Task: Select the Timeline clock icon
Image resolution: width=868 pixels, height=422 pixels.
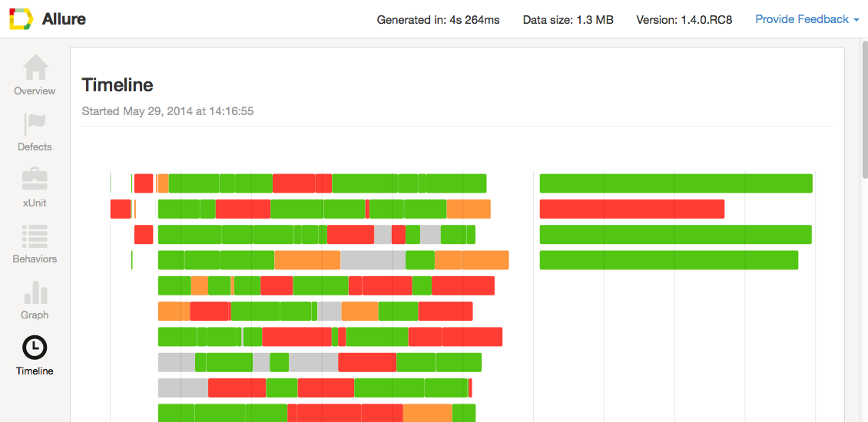Action: click(x=35, y=348)
